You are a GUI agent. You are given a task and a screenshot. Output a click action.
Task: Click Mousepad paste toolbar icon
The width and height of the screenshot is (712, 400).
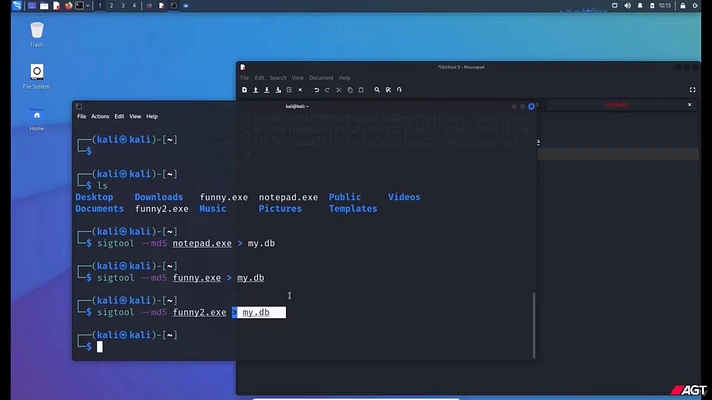click(x=361, y=90)
